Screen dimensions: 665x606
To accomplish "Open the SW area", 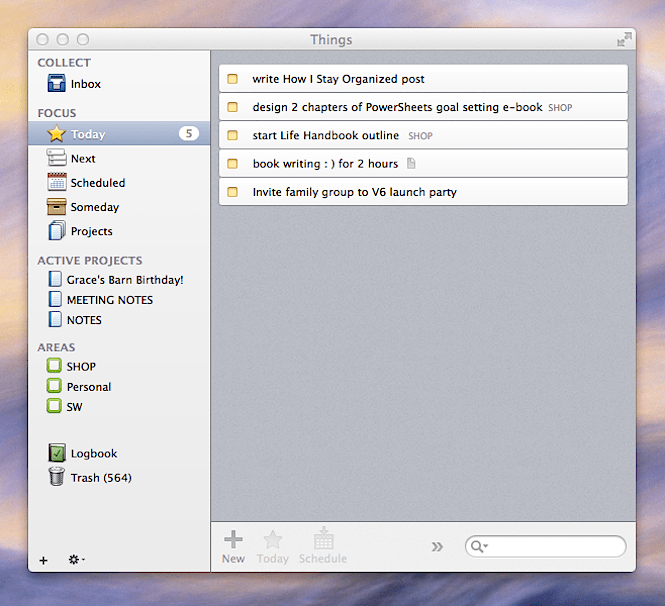I will pos(120,406).
